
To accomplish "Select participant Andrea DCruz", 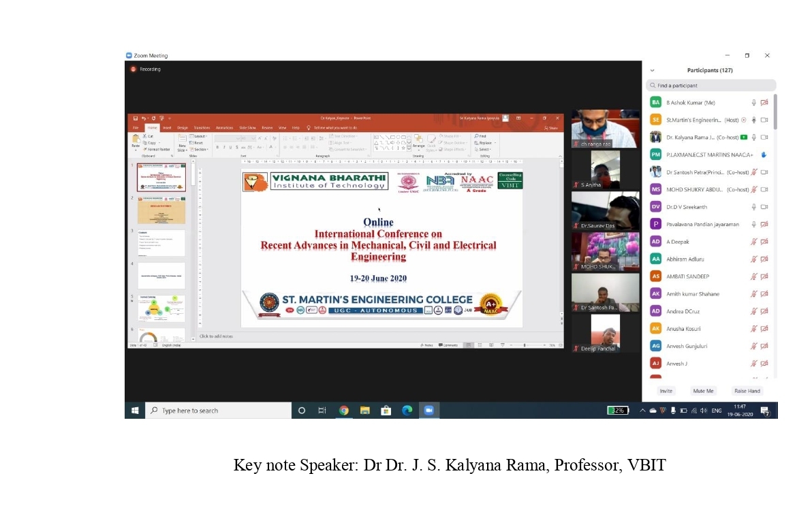I will [x=709, y=311].
